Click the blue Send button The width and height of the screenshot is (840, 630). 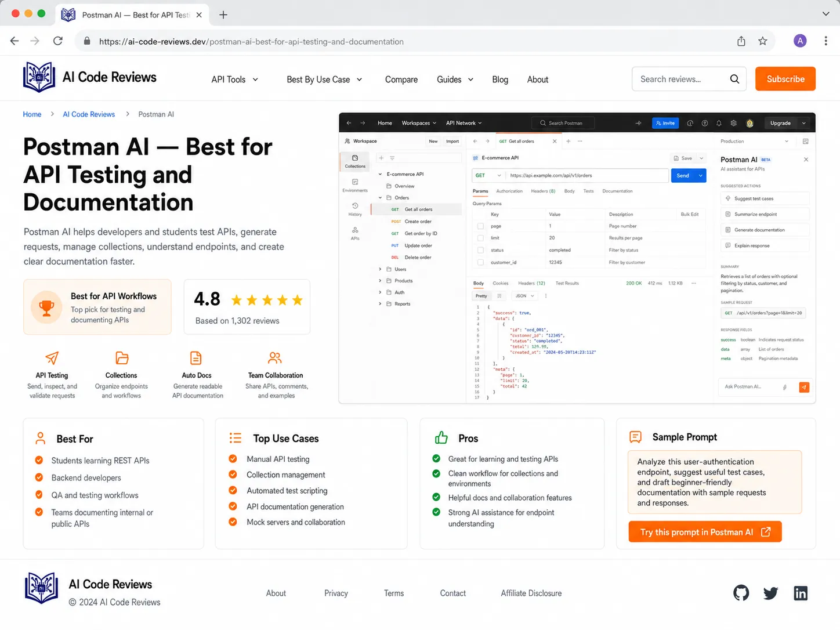[x=683, y=175]
